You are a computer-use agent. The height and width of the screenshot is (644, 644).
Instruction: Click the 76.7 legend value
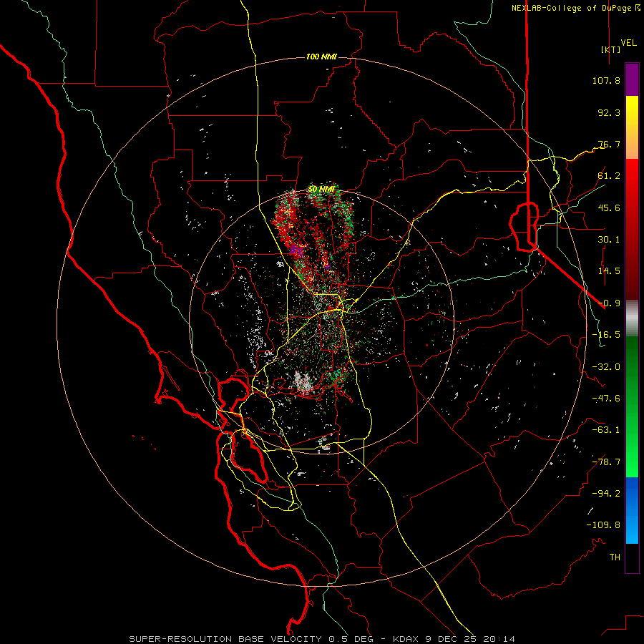click(609, 144)
